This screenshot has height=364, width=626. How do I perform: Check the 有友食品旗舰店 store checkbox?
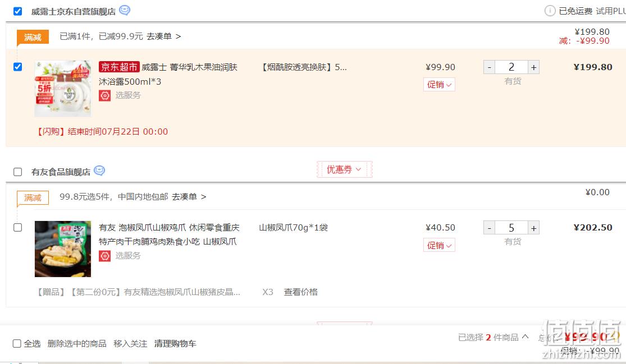17,172
